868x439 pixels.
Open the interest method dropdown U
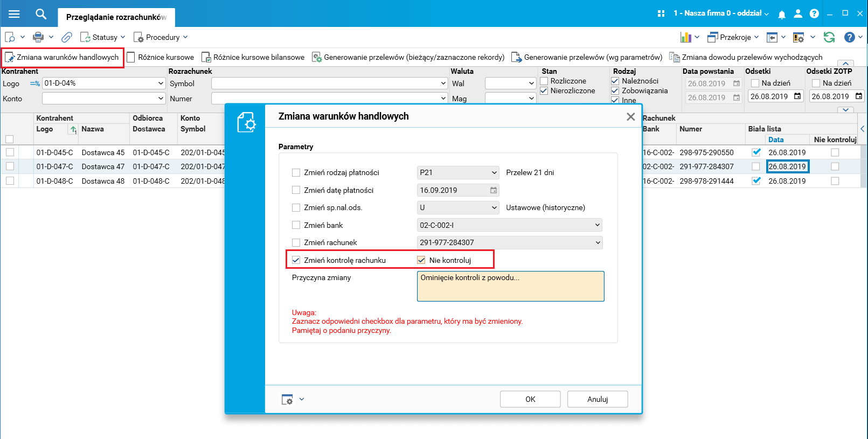tap(458, 207)
